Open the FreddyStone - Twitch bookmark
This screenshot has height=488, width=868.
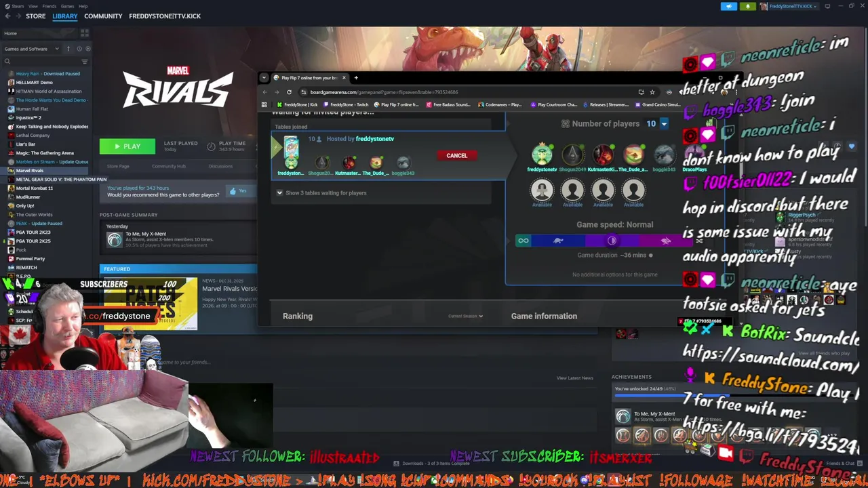coord(346,104)
